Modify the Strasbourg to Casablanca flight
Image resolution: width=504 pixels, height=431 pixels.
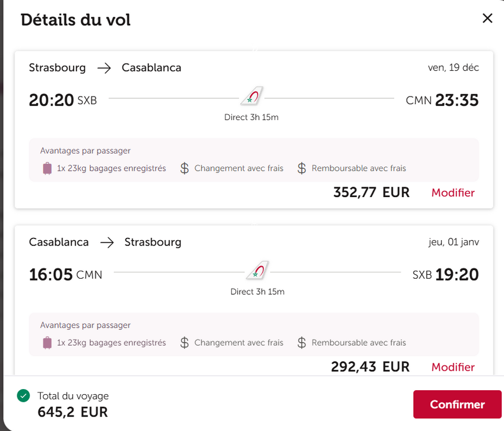[453, 193]
